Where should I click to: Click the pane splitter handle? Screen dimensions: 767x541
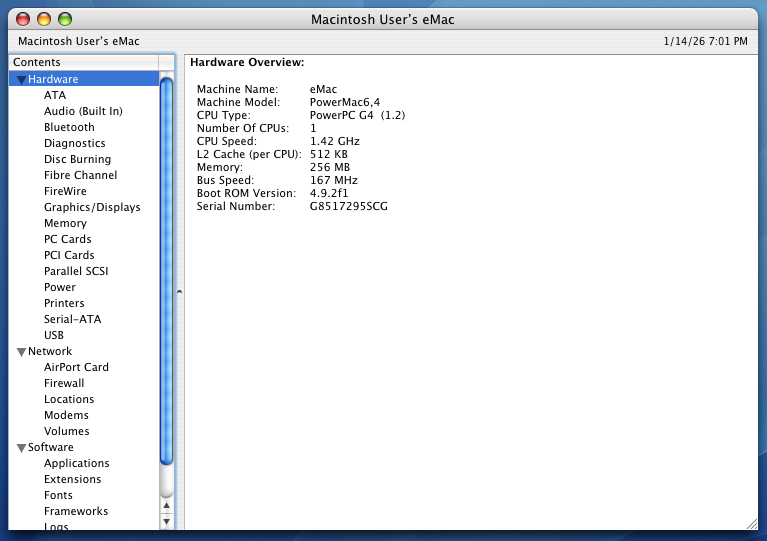point(180,292)
